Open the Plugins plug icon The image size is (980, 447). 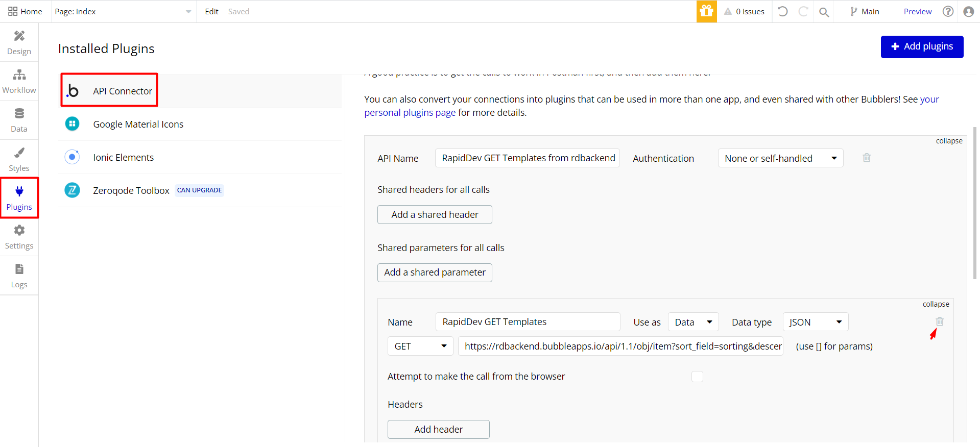(19, 191)
